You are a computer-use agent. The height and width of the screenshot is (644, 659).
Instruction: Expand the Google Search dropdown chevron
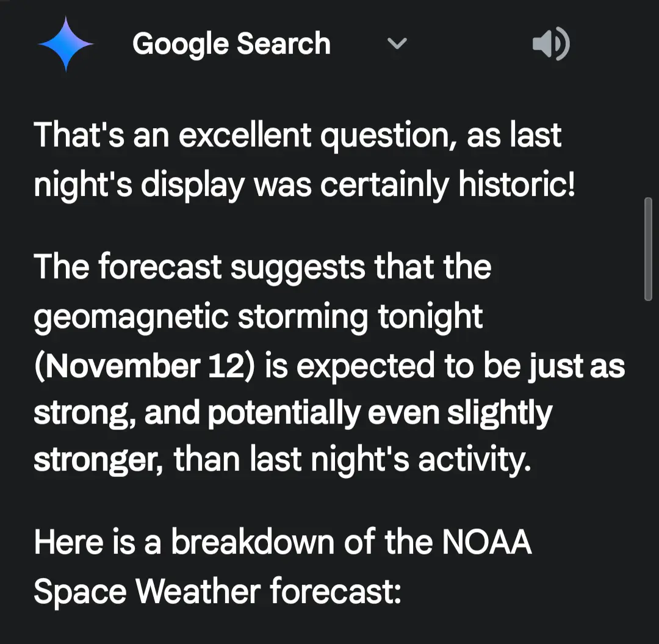(x=397, y=44)
